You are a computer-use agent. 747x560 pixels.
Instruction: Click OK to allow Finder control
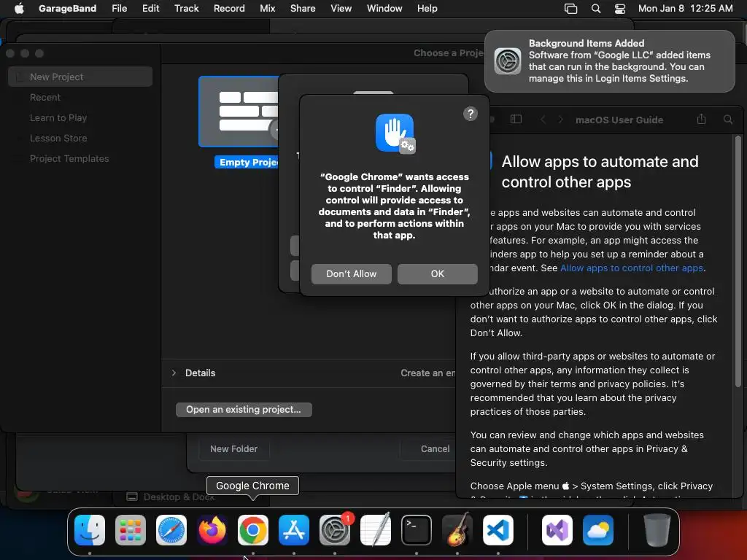coord(438,274)
